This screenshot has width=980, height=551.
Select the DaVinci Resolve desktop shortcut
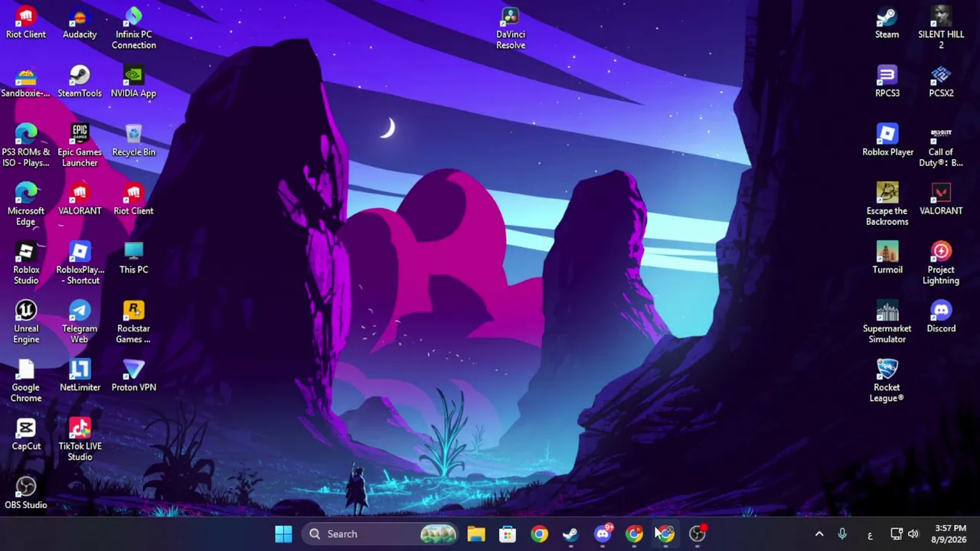pos(511,28)
